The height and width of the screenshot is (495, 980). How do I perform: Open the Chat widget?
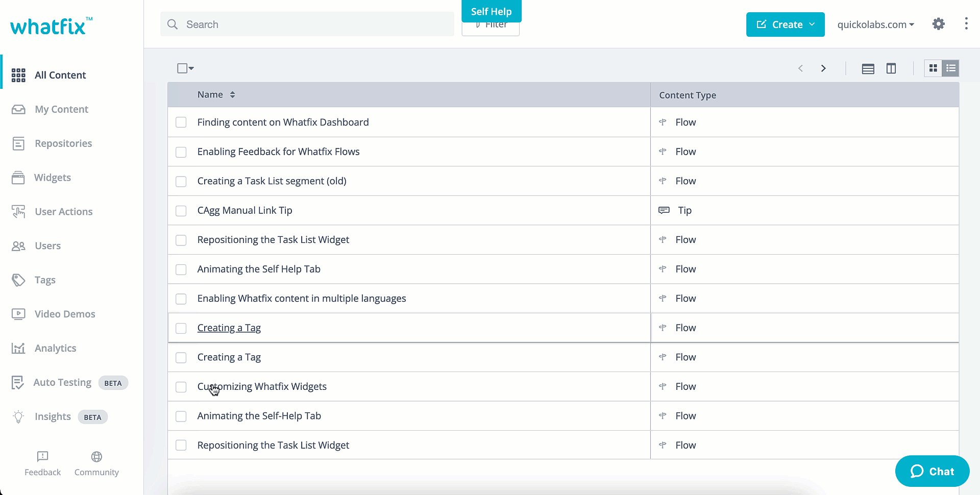pos(932,471)
